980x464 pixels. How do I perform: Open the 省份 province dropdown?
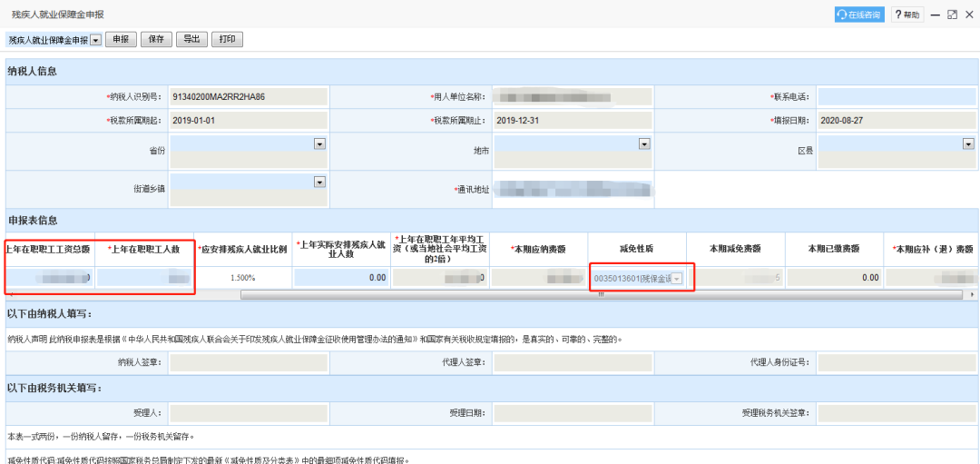[x=319, y=143]
